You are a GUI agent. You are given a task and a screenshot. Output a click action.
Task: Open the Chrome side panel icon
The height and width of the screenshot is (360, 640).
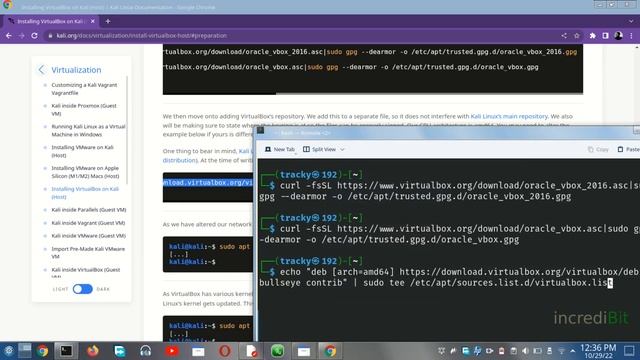[605, 36]
